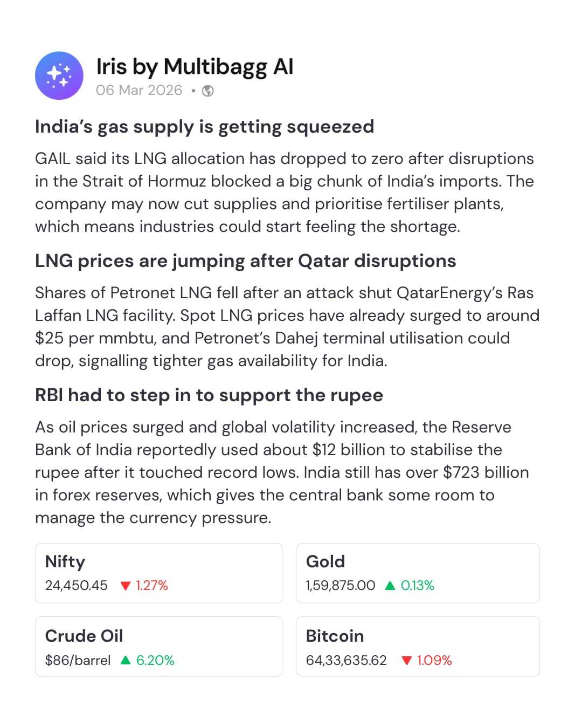
Task: Open the Crude Oil market card
Action: 158,646
